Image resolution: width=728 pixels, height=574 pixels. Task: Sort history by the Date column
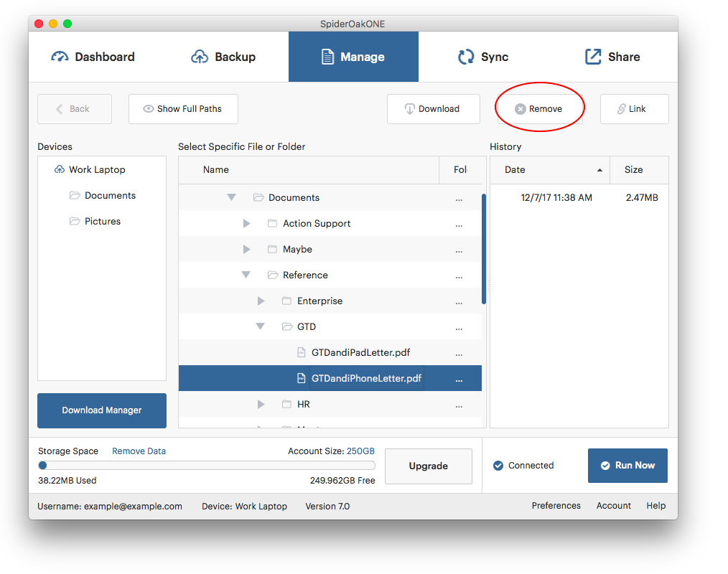coord(550,170)
